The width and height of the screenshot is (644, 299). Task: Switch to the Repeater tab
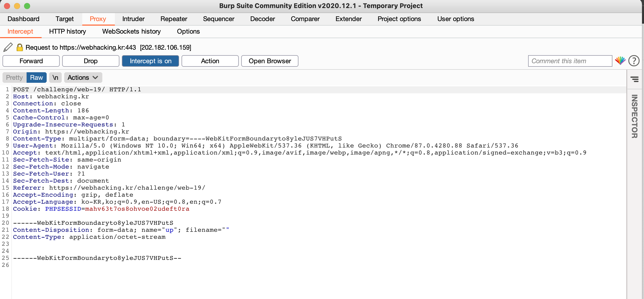(x=174, y=19)
